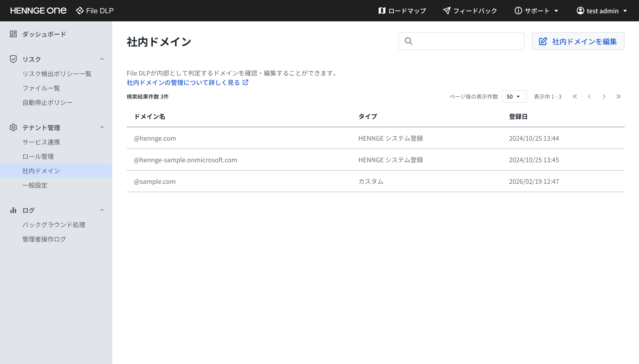The height and width of the screenshot is (364, 639).
Task: Click the 2024/10/25 13:45 date cell
Action: click(534, 160)
